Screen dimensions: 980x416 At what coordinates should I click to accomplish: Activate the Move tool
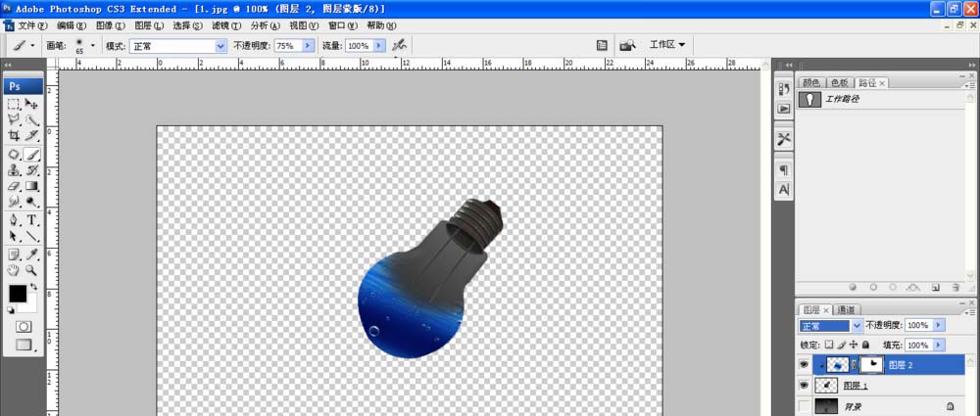coord(31,104)
